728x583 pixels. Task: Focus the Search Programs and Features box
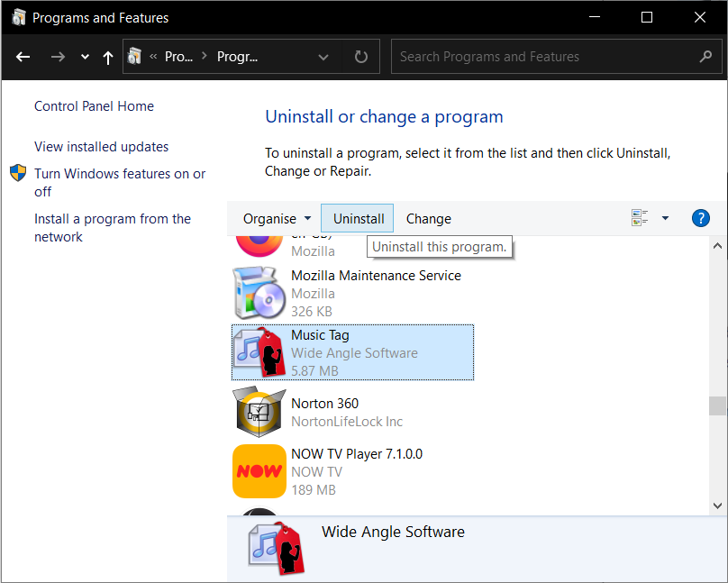[x=556, y=57]
